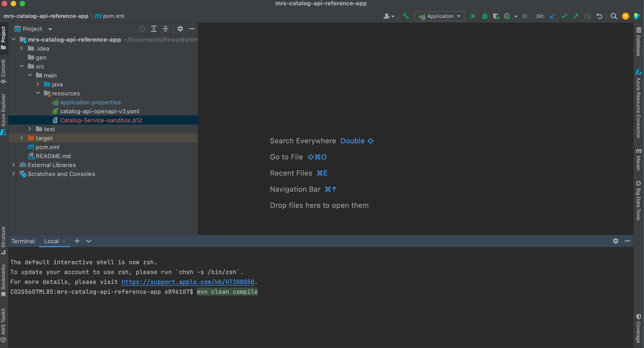Click the Git update project arrow
This screenshot has height=348, width=644.
click(x=553, y=16)
